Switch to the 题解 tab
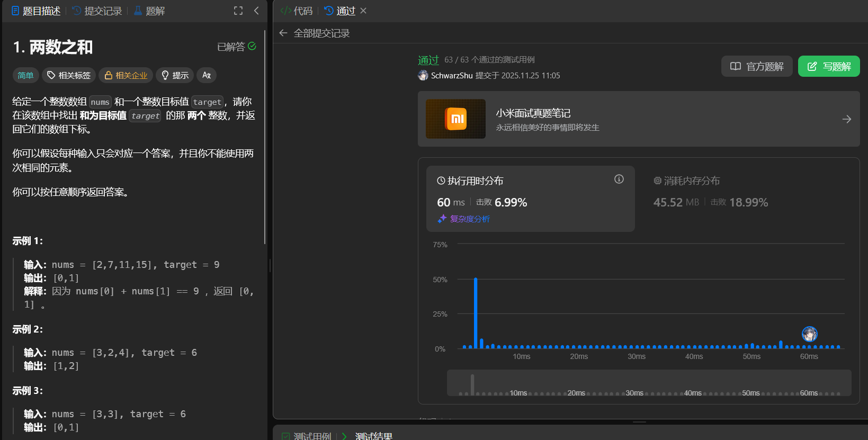868x440 pixels. point(149,11)
